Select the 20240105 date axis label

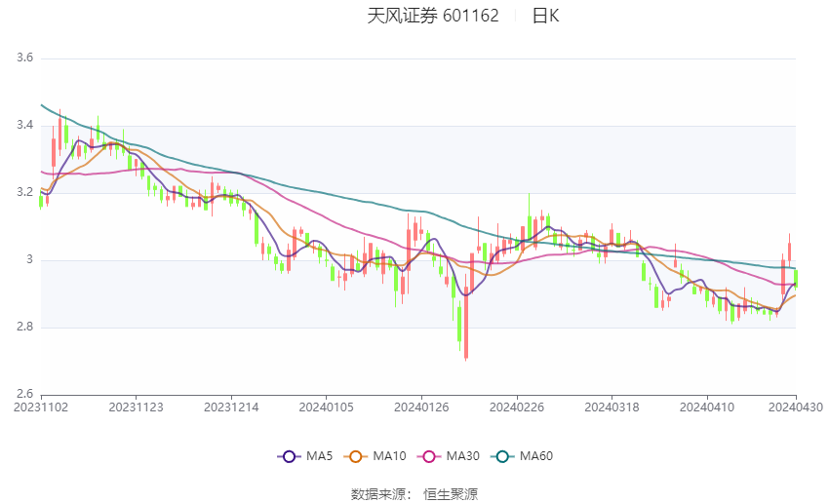click(326, 406)
